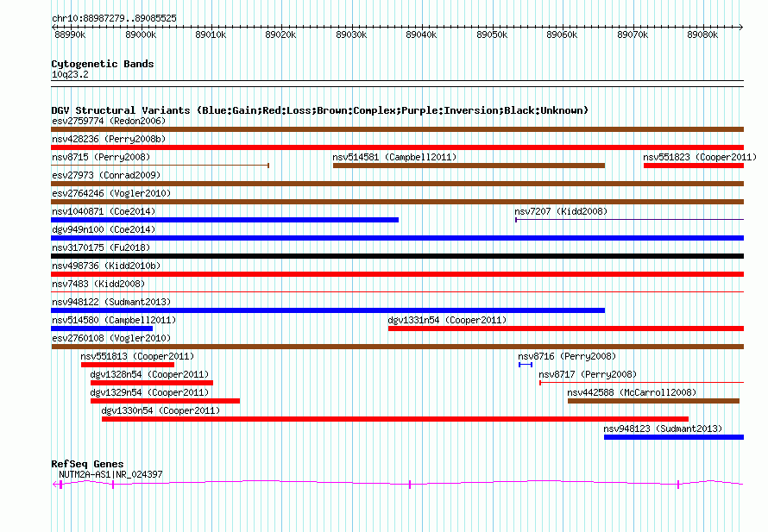Open nsv7207 (Kidd2008) inversion label
The image size is (768, 532).
[x=561, y=211]
